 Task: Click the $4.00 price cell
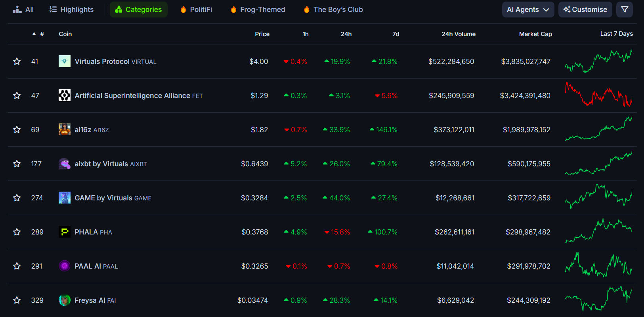pyautogui.click(x=259, y=61)
